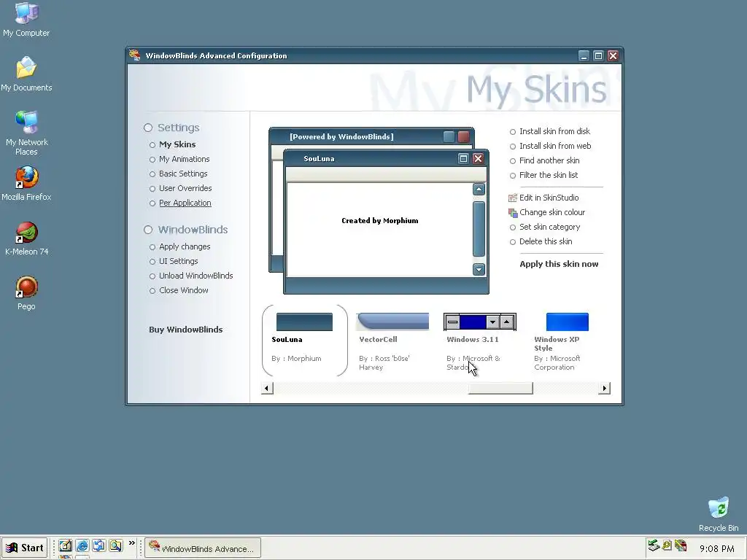Click the 9:08 PM clock
Screen dimensions: 747x560
point(716,548)
